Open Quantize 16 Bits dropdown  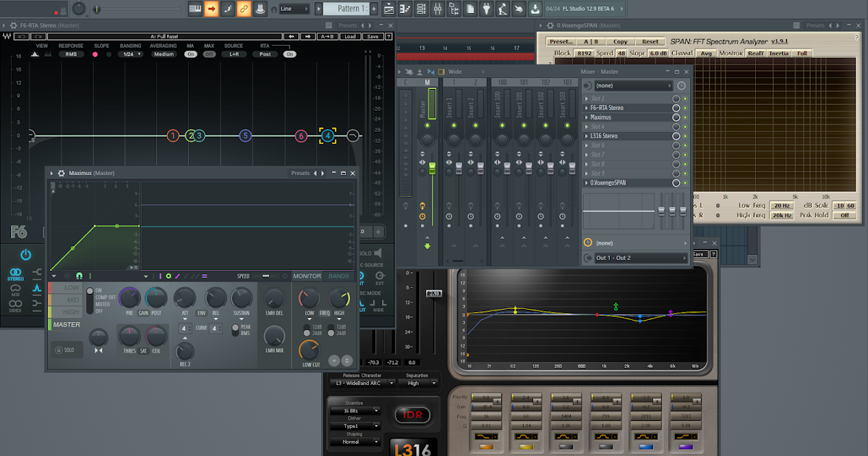355,410
